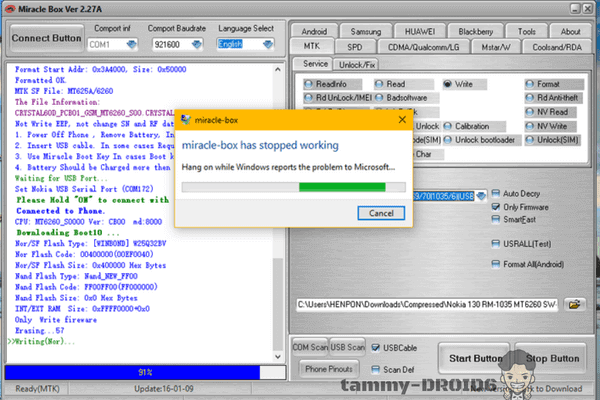
Task: Click the COM Scan button
Action: (310, 347)
